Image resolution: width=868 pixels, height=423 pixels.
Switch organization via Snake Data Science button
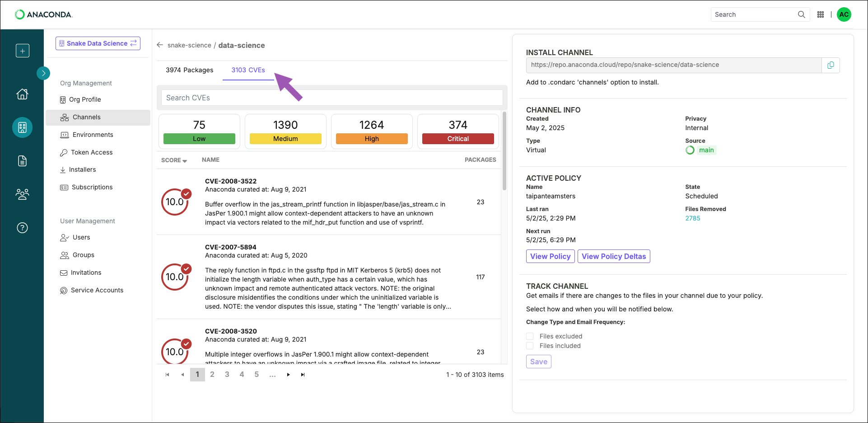point(98,43)
